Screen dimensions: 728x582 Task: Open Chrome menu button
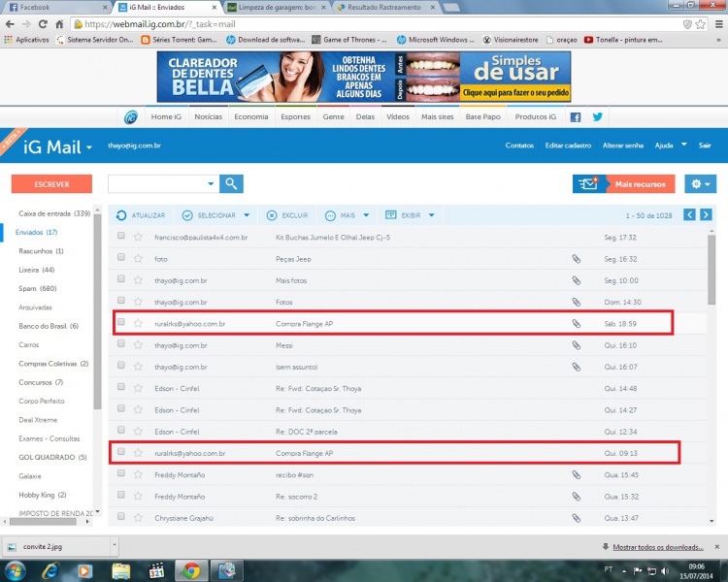pos(718,24)
